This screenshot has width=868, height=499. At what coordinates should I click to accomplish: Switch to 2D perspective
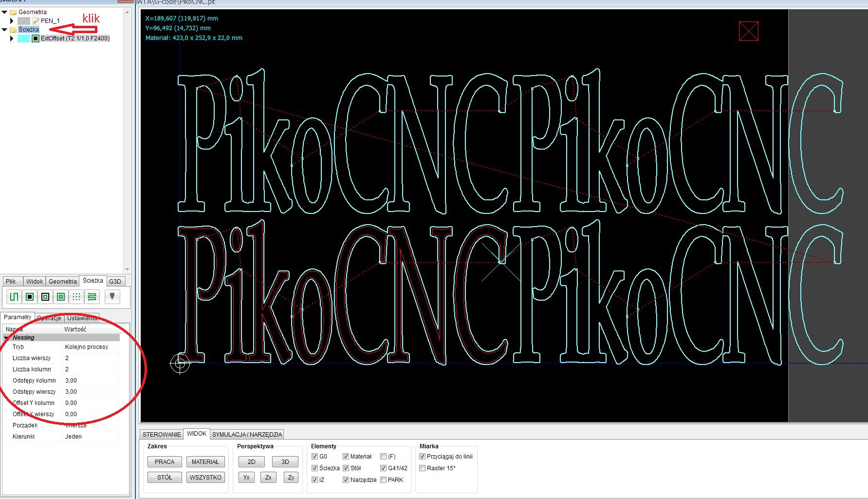252,462
